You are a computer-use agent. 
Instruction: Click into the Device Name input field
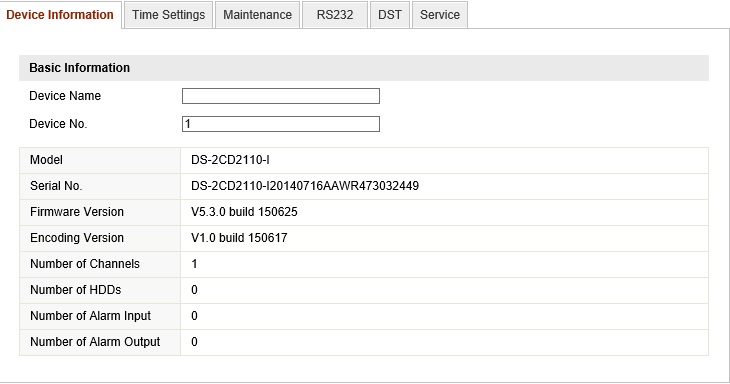[x=281, y=96]
